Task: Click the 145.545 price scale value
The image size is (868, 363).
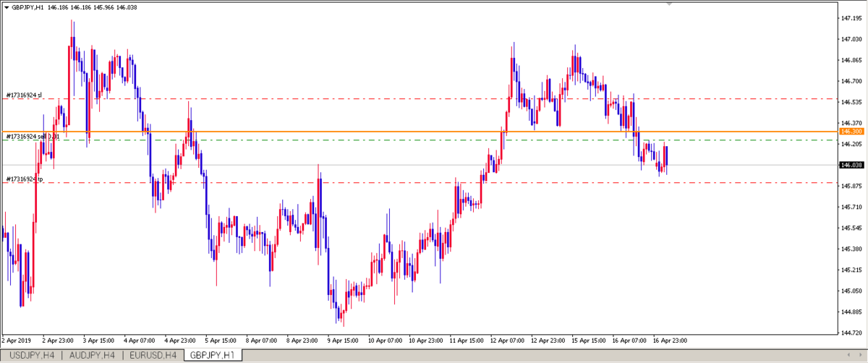Action: coord(851,229)
